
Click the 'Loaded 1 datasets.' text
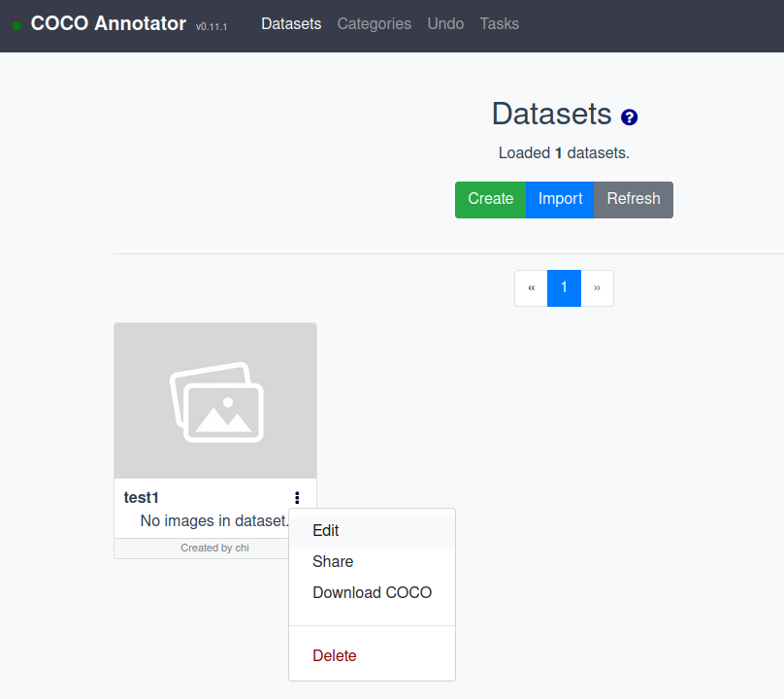coord(564,153)
